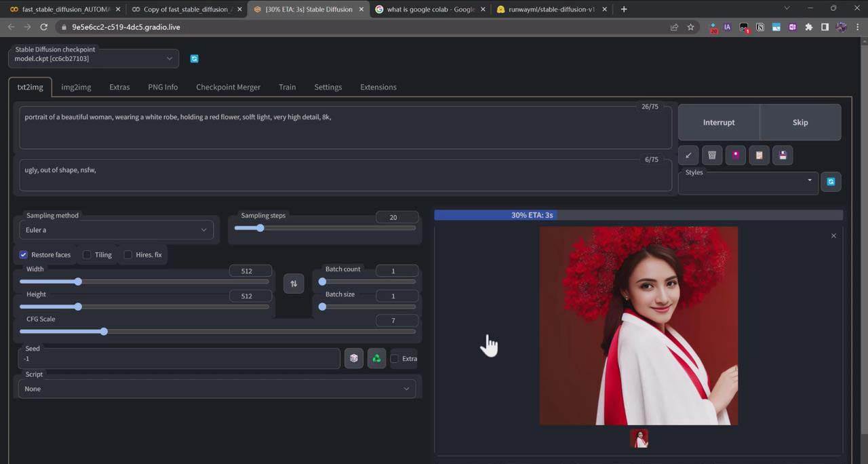Open extra networks with the pink card icon
Screen dimensions: 868x464
point(736,155)
